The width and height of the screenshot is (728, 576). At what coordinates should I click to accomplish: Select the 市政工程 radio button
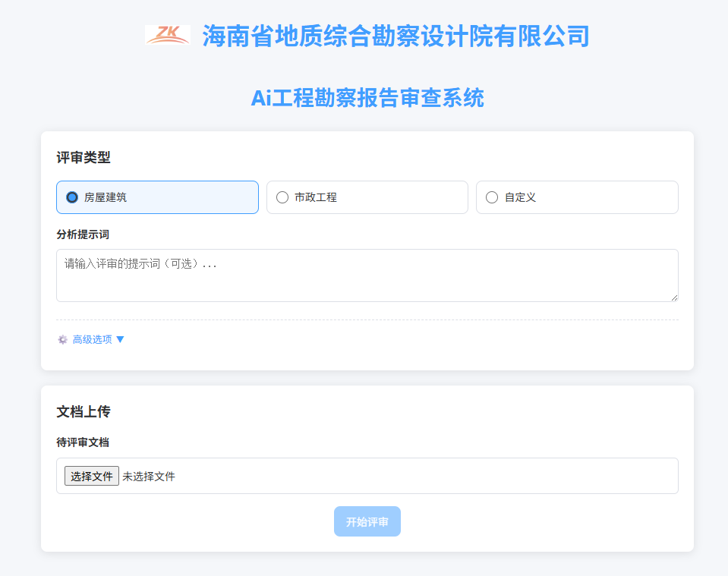[282, 197]
